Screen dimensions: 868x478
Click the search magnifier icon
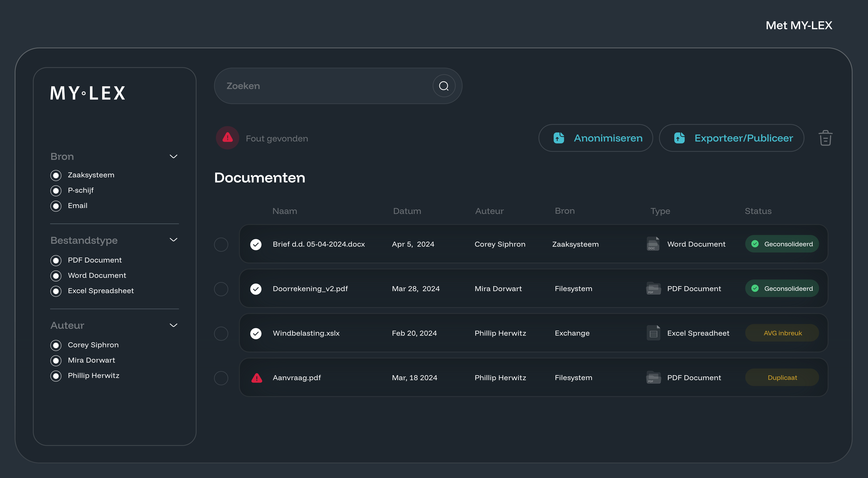pos(444,86)
